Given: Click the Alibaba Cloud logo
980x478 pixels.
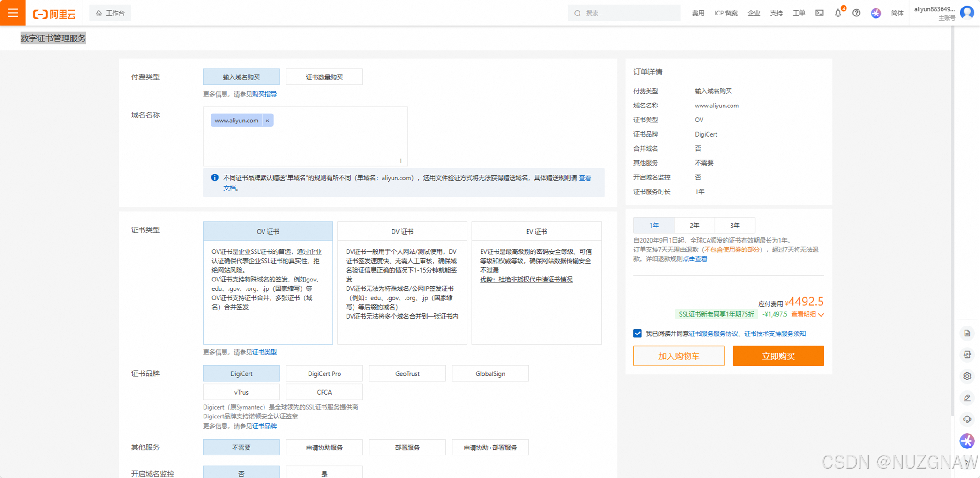Looking at the screenshot, I should coord(54,14).
